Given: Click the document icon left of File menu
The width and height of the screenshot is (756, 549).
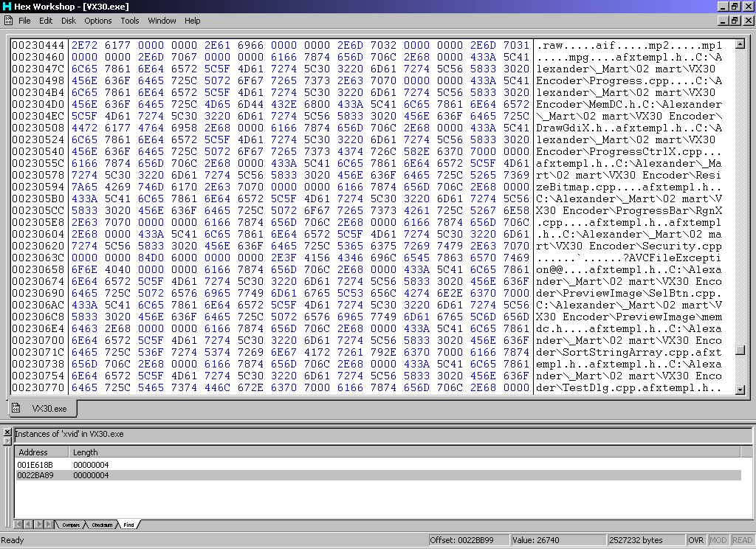Looking at the screenshot, I should pyautogui.click(x=8, y=20).
